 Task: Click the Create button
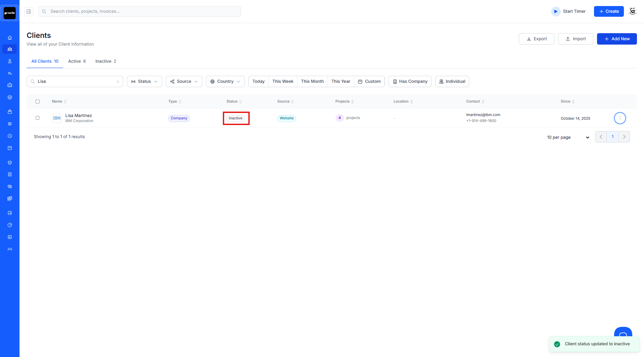coord(609,11)
